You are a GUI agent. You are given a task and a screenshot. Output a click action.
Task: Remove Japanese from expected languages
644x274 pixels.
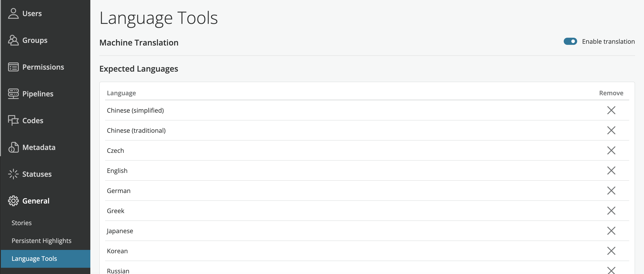[x=611, y=231]
